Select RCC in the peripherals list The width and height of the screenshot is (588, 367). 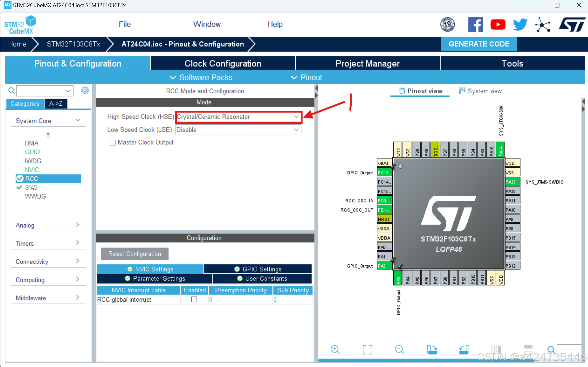point(32,179)
